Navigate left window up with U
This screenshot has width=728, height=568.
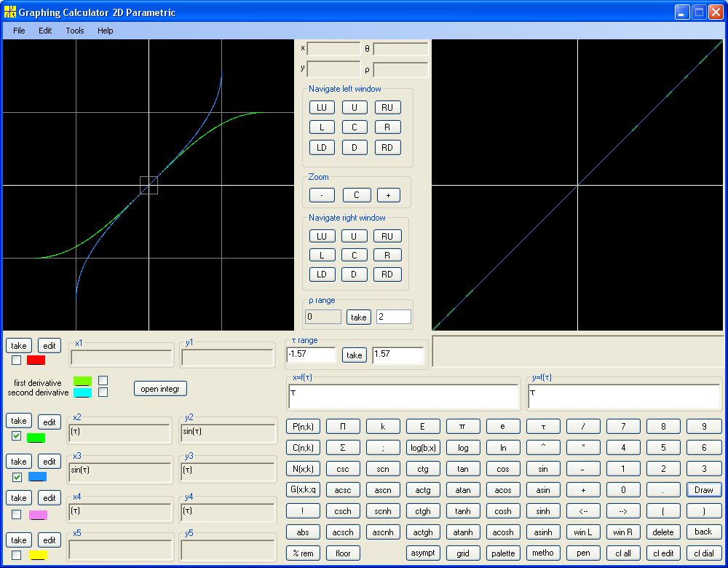(355, 107)
